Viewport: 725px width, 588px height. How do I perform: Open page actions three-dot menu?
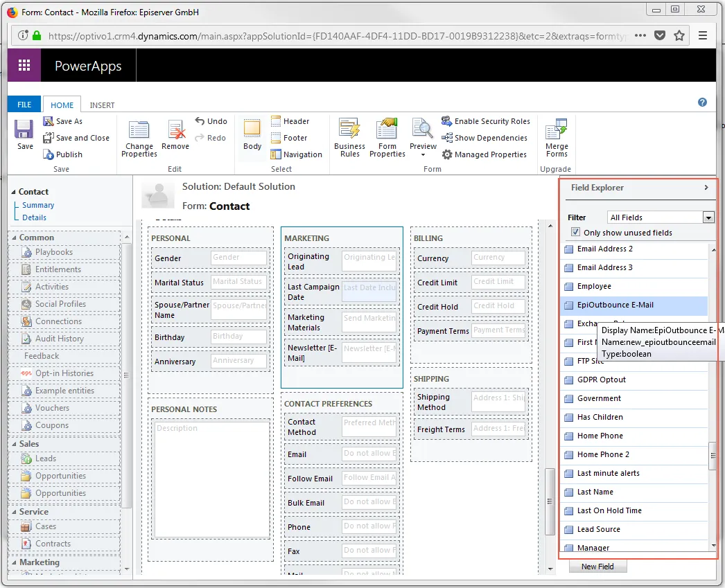[x=640, y=35]
